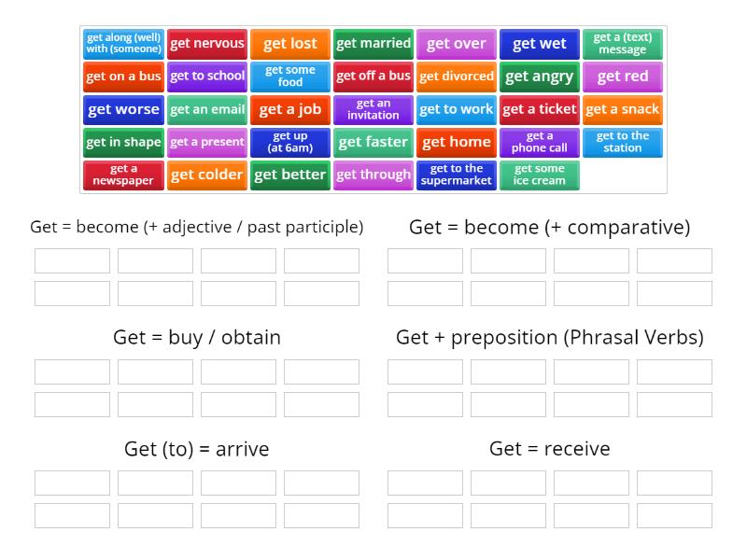Select the 'get to the supermarket' tile

457,175
